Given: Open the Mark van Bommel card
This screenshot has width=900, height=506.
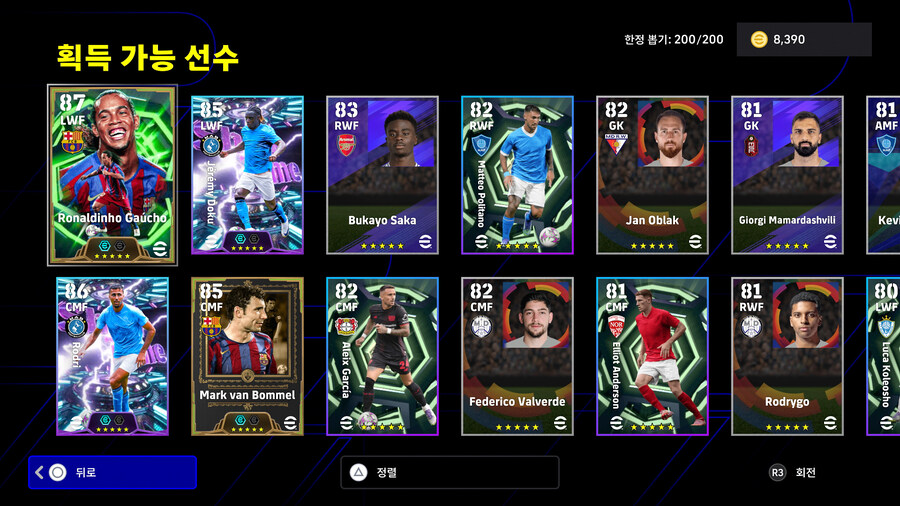Looking at the screenshot, I should [247, 356].
